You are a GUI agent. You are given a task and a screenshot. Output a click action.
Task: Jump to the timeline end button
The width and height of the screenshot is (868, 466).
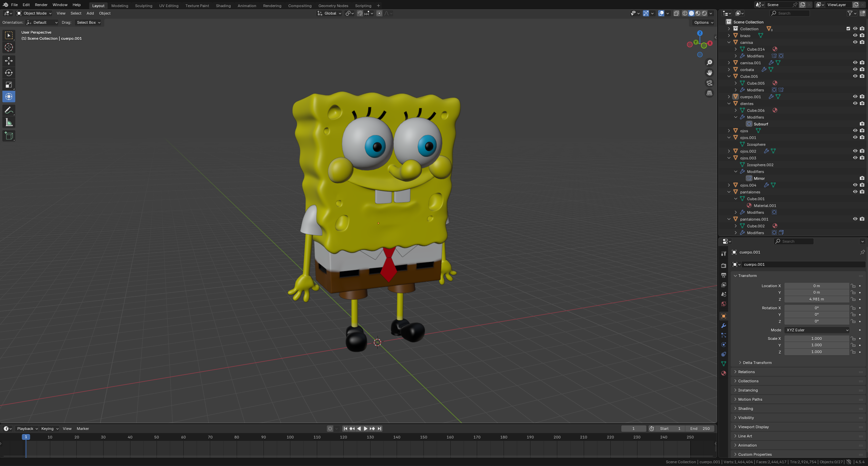[x=379, y=429]
